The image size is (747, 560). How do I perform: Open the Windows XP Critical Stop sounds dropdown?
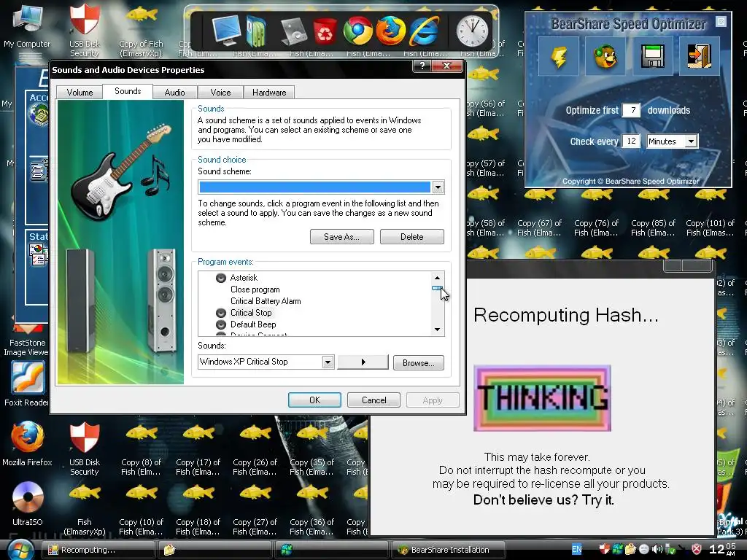pos(328,362)
